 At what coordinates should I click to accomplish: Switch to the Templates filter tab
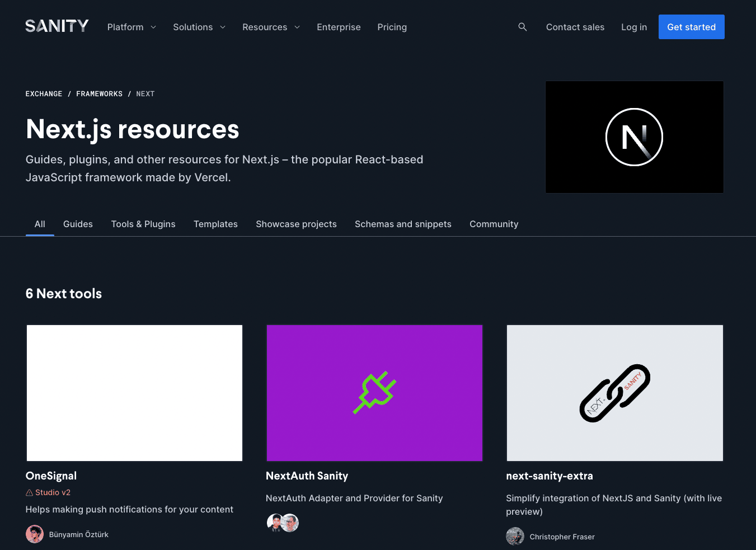click(x=215, y=224)
